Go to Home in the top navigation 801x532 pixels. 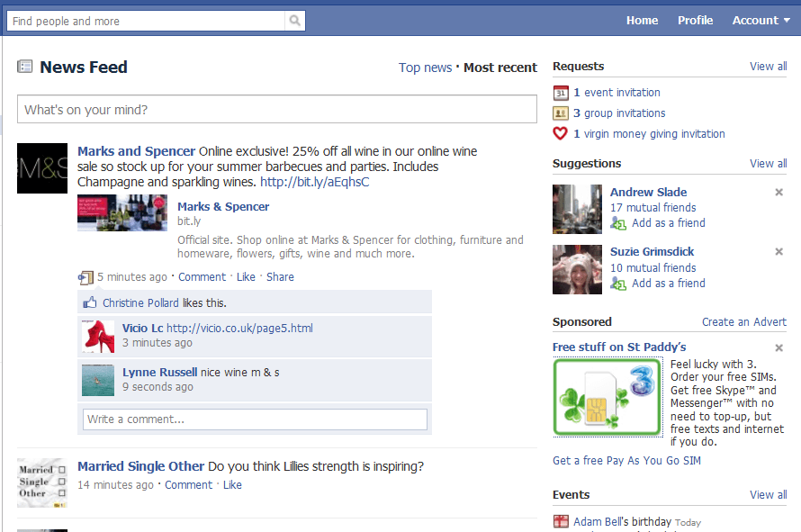pos(642,21)
